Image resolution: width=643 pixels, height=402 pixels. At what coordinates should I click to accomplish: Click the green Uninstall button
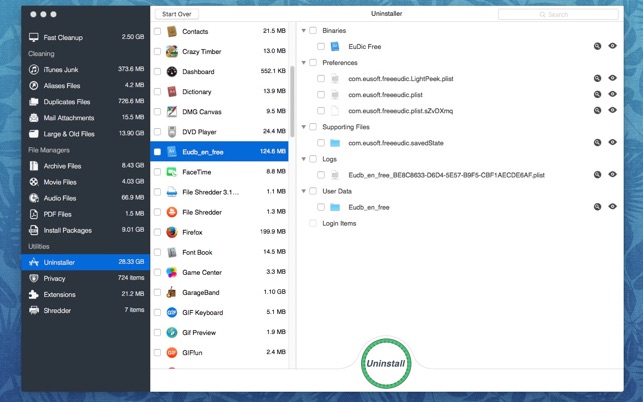386,363
